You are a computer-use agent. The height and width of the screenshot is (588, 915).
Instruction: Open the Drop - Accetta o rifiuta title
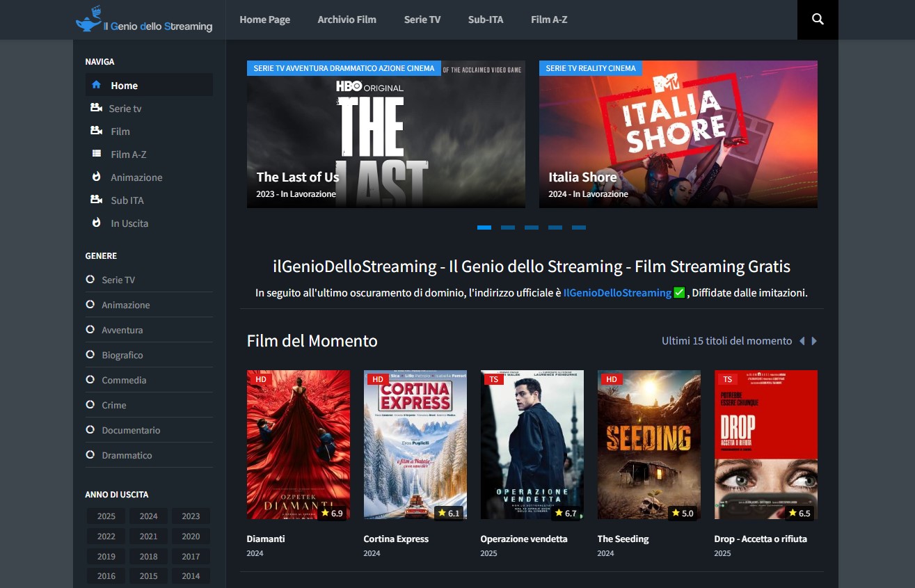761,539
